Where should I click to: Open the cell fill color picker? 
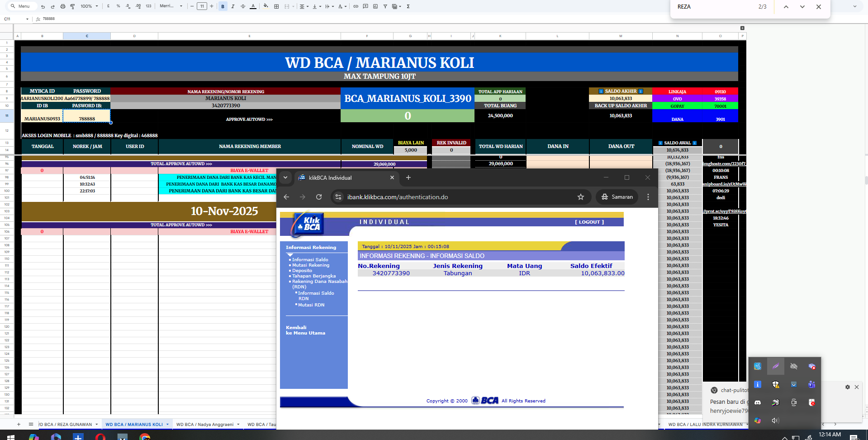pos(266,6)
